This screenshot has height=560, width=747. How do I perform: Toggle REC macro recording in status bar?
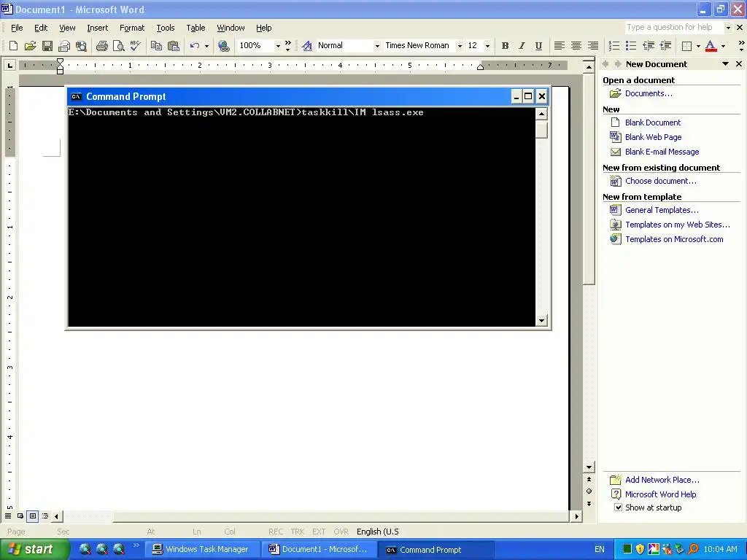coord(275,532)
